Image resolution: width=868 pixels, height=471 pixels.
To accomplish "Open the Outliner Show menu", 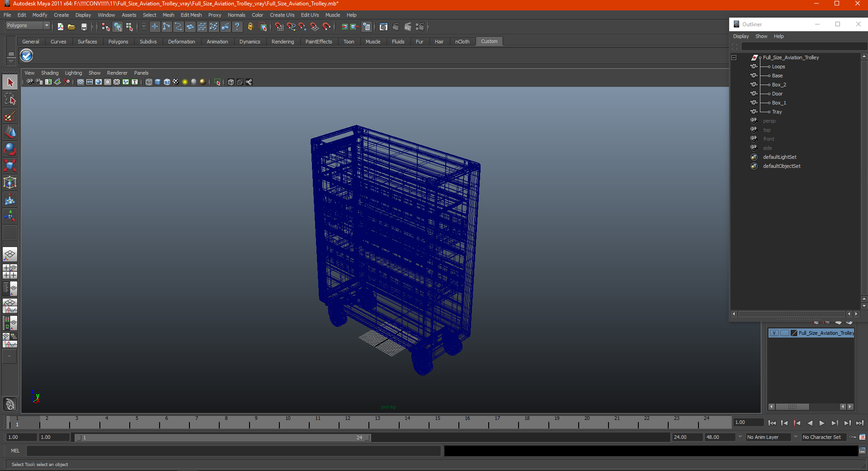I will click(x=761, y=36).
